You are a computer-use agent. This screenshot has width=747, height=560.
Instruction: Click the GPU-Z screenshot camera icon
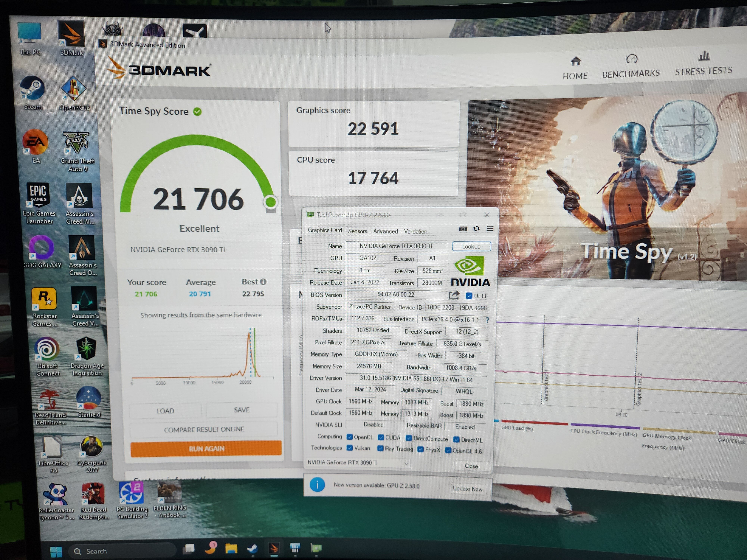click(463, 229)
